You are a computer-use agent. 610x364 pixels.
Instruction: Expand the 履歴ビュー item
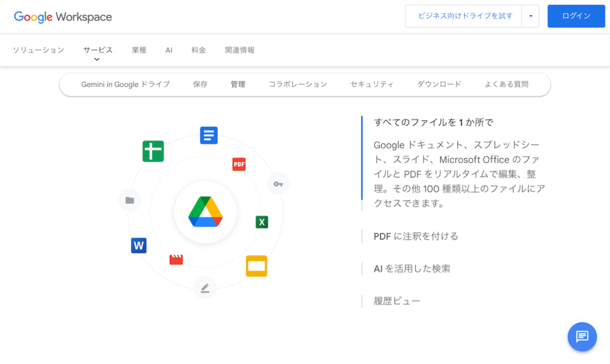pos(397,301)
